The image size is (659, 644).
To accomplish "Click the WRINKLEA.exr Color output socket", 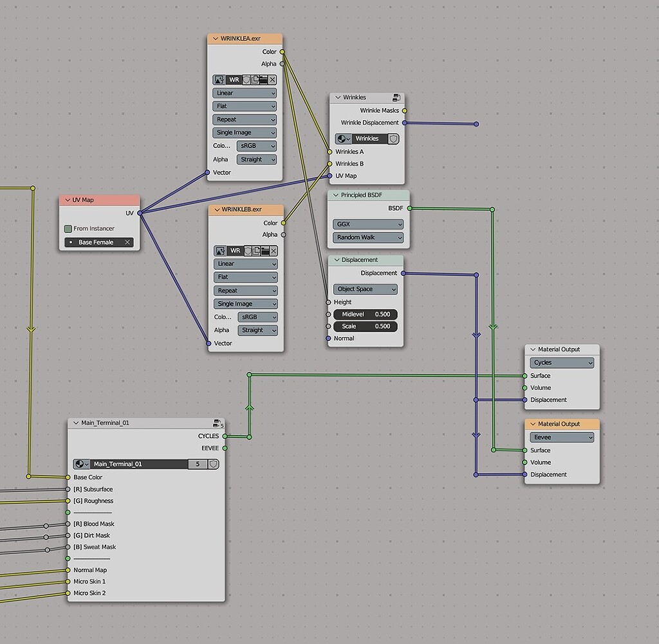I will coord(282,52).
